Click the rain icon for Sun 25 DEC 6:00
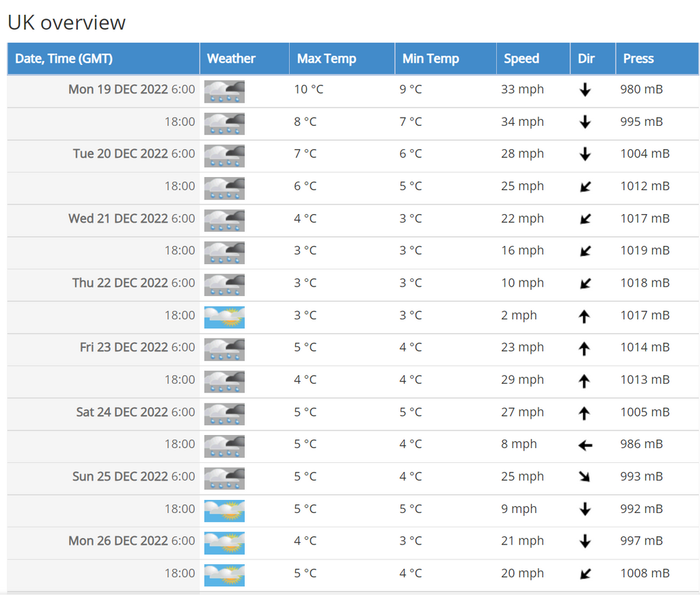 tap(224, 479)
